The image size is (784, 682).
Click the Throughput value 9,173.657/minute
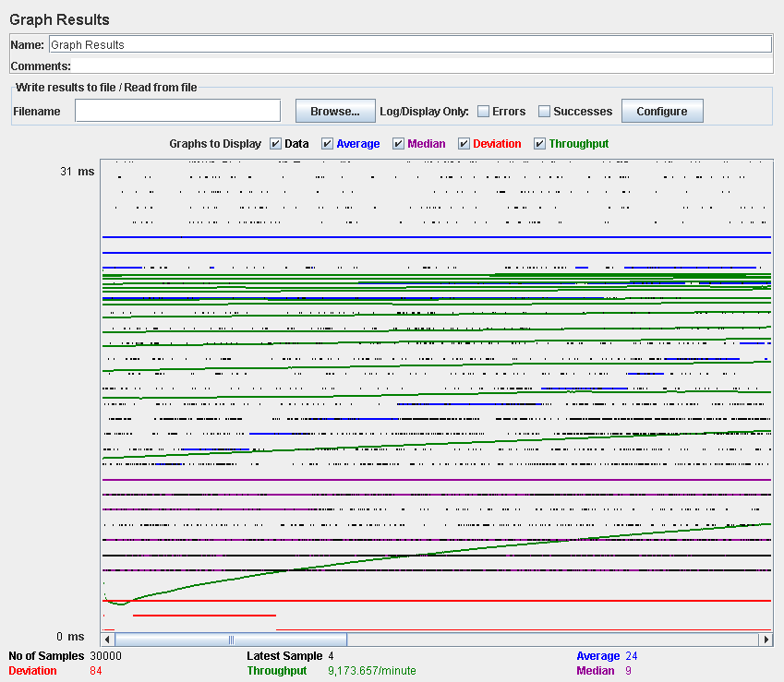[372, 671]
